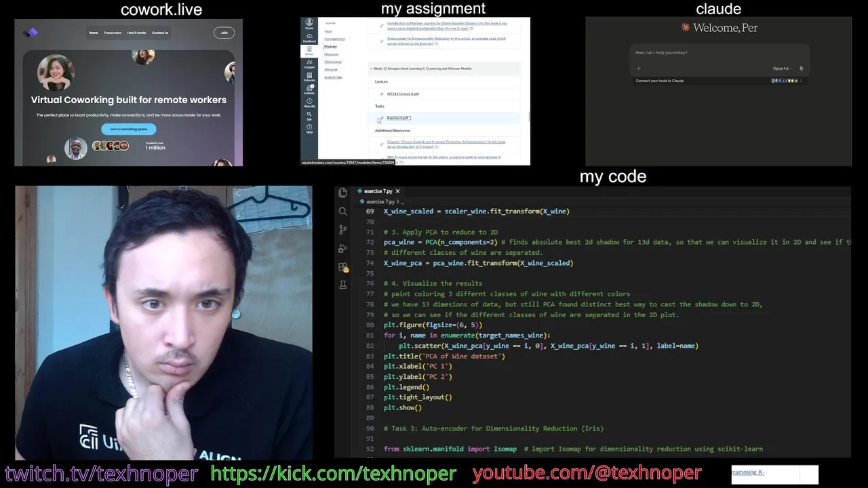
Task: Click cowork.live logo icon
Action: click(31, 32)
